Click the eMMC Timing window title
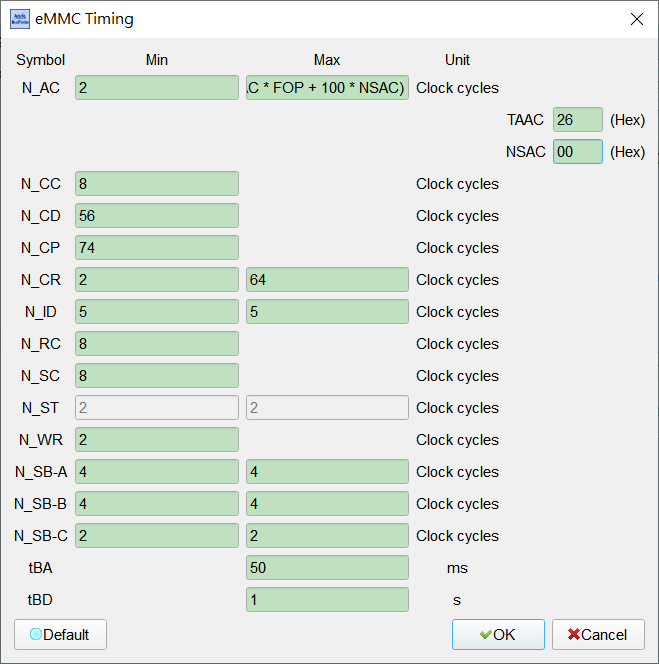This screenshot has width=659, height=664. click(x=84, y=19)
